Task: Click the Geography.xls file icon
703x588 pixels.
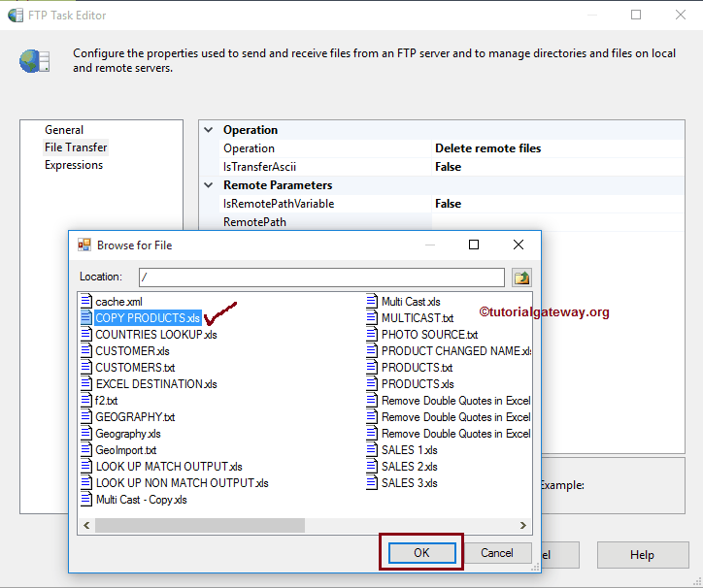Action: pyautogui.click(x=86, y=434)
